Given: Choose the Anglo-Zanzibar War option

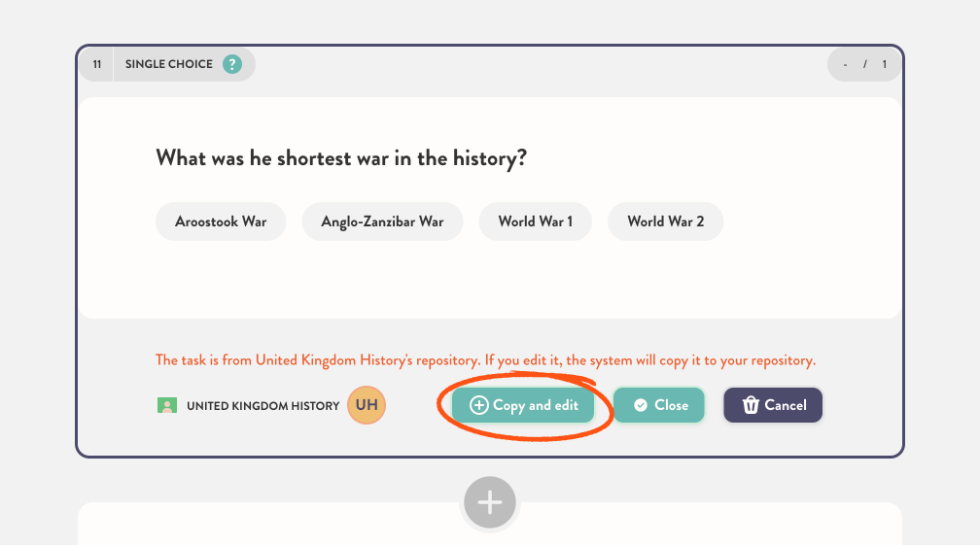Looking at the screenshot, I should (382, 221).
